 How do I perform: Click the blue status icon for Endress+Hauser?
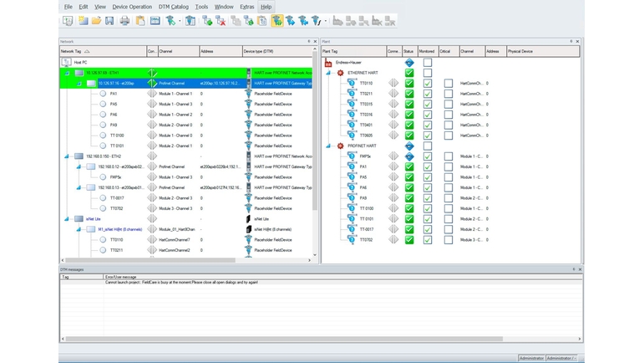pyautogui.click(x=409, y=63)
